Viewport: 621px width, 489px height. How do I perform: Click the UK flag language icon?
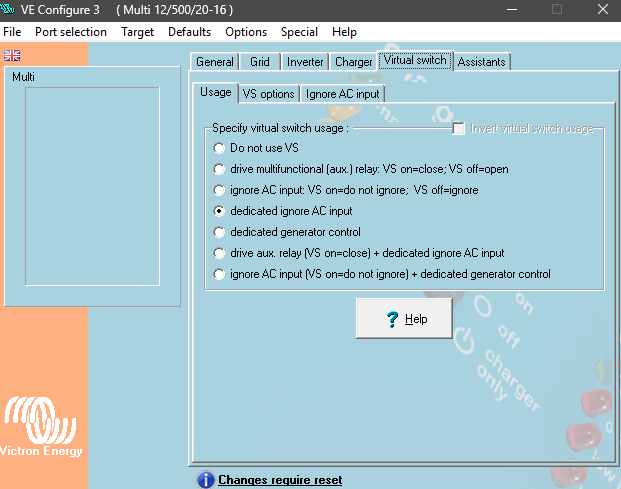[12, 55]
